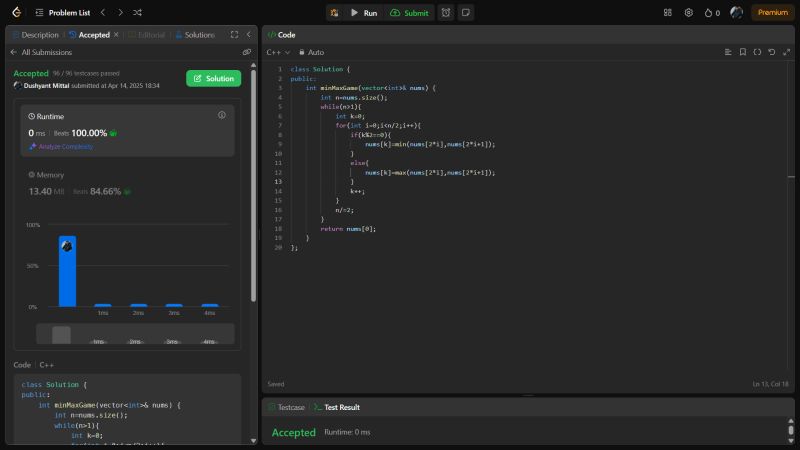Reset code to default icon
Image resolution: width=800 pixels, height=450 pixels.
772,52
